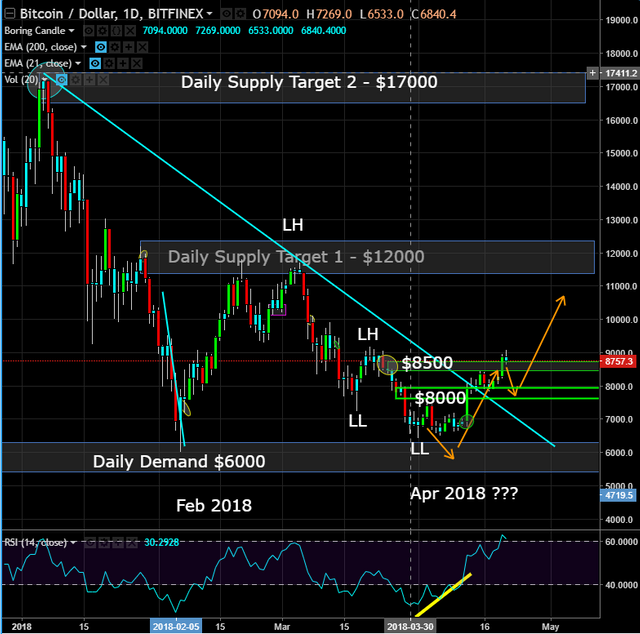Open the Boring Candle dropdown arrow
This screenshot has height=634, width=640.
[71, 31]
